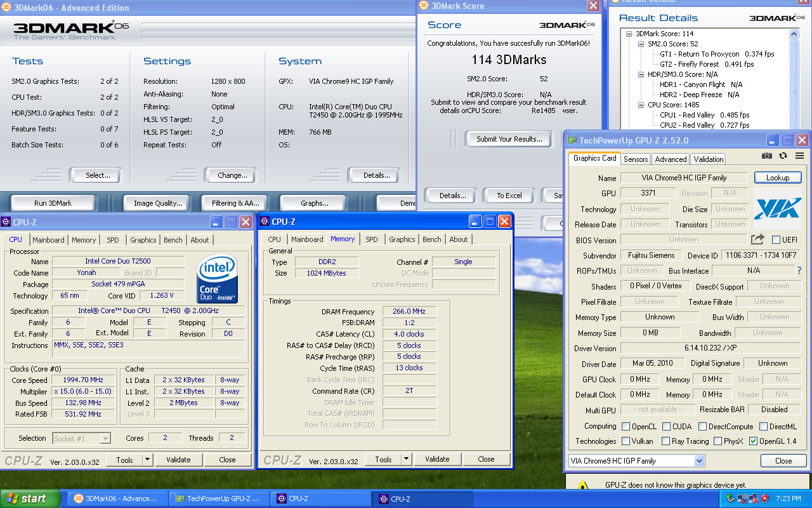This screenshot has height=508, width=812.
Task: Switch to Advanced tab in GPU-Z
Action: pyautogui.click(x=671, y=159)
